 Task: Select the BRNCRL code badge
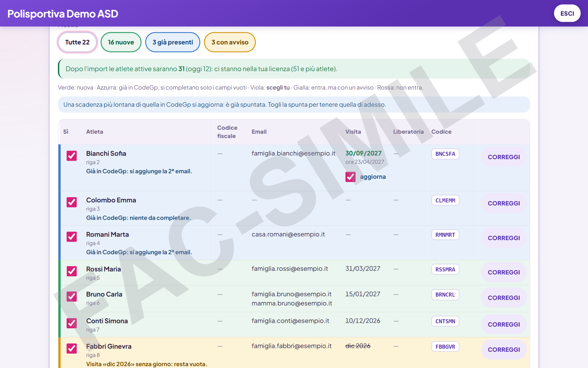(x=445, y=295)
